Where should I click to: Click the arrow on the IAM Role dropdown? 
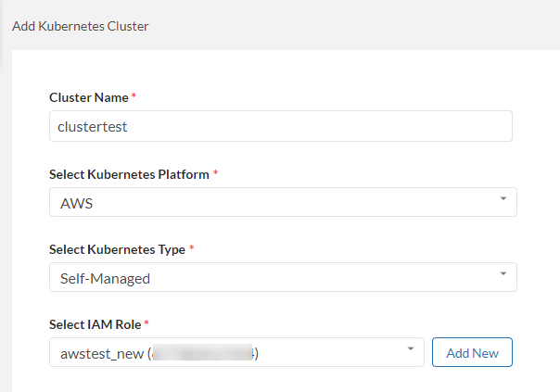click(410, 349)
